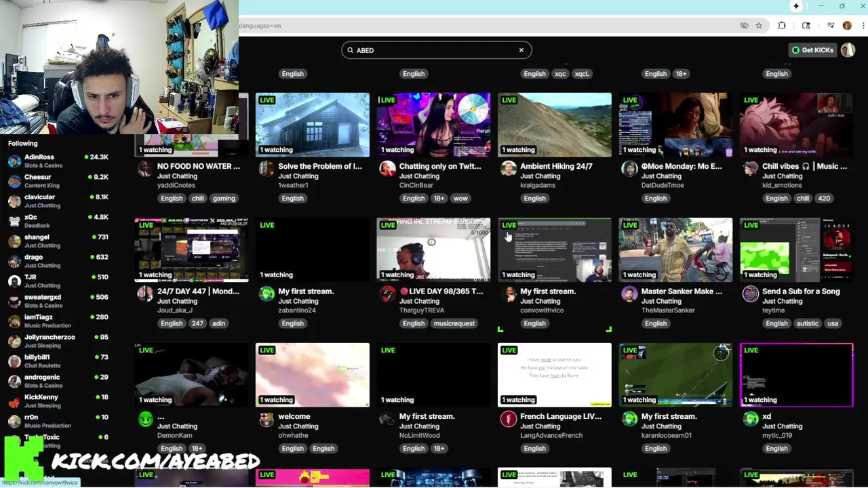Click the yaddiCnotes channel name
Image resolution: width=868 pixels, height=488 pixels.
pos(176,185)
